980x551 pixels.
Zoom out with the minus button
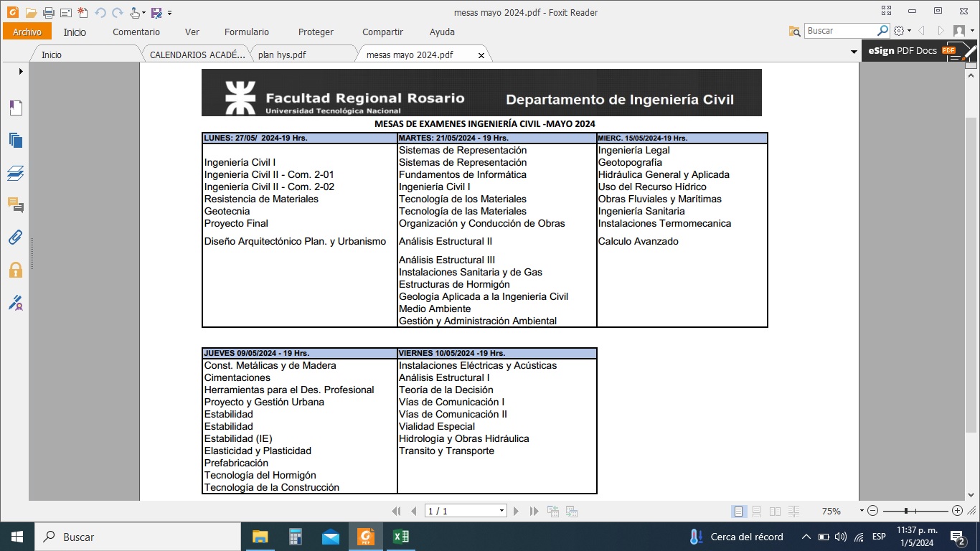coord(872,511)
